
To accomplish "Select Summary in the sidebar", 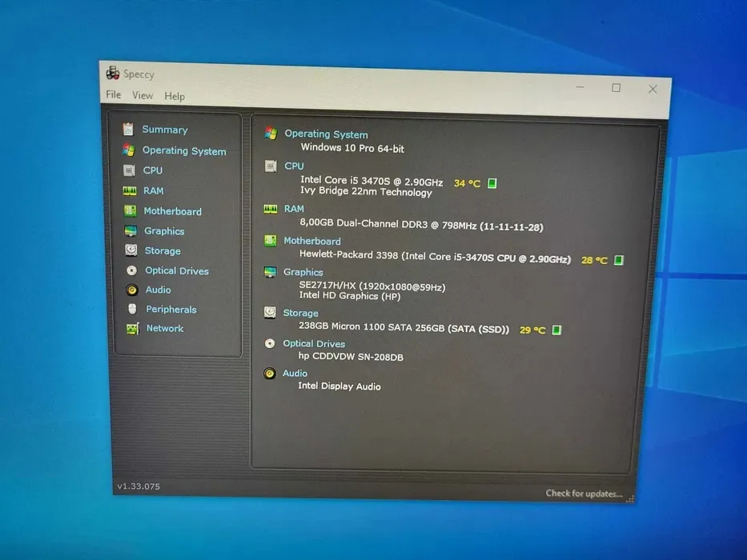I will [x=165, y=130].
